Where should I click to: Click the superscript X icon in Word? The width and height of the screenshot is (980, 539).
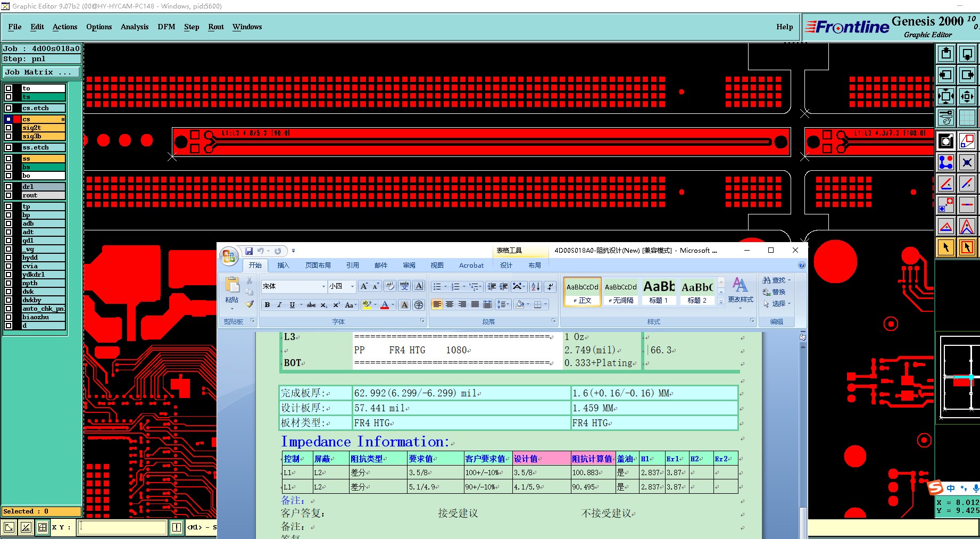tap(336, 305)
